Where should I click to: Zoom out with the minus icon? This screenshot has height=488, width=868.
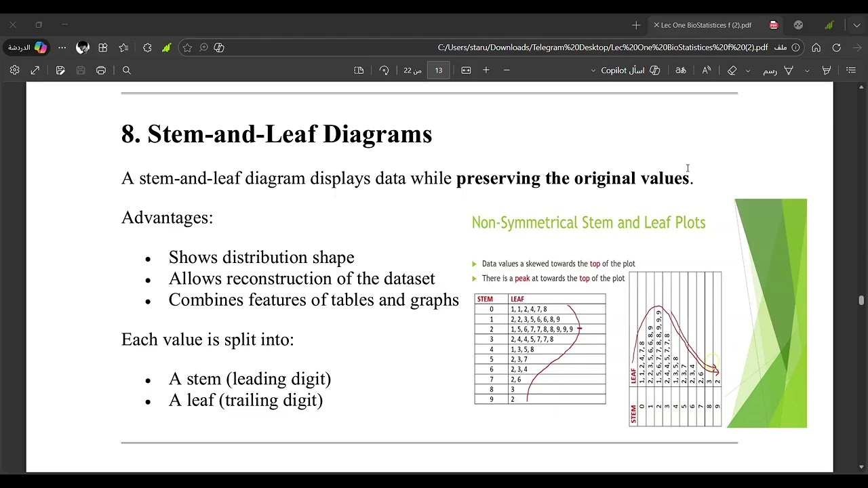click(507, 70)
